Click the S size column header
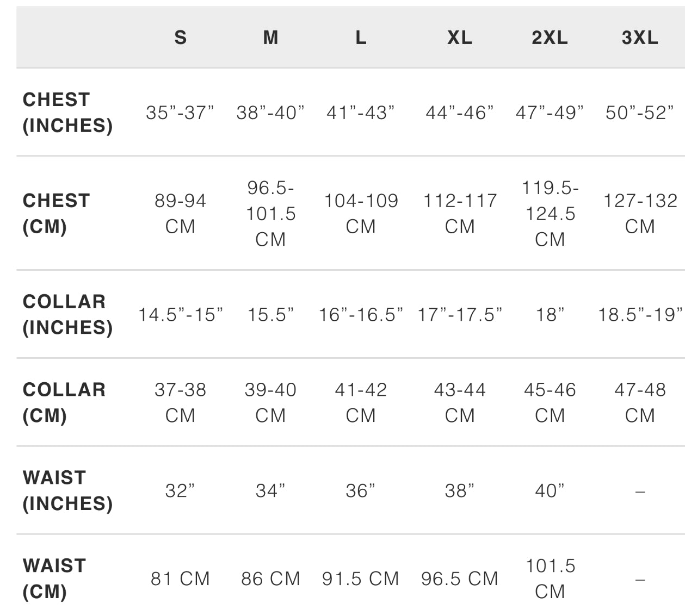This screenshot has height=616, width=685. [x=180, y=38]
